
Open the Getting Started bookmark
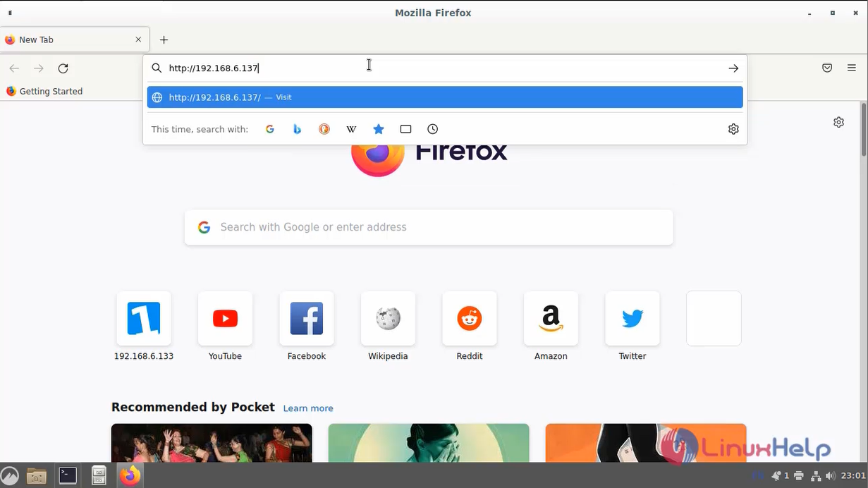[x=44, y=91]
